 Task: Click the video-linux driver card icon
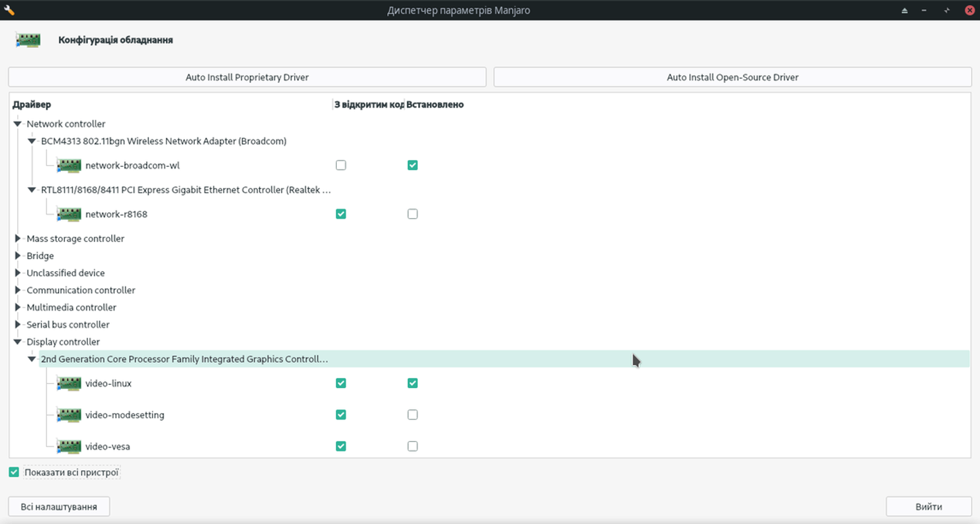coord(69,383)
